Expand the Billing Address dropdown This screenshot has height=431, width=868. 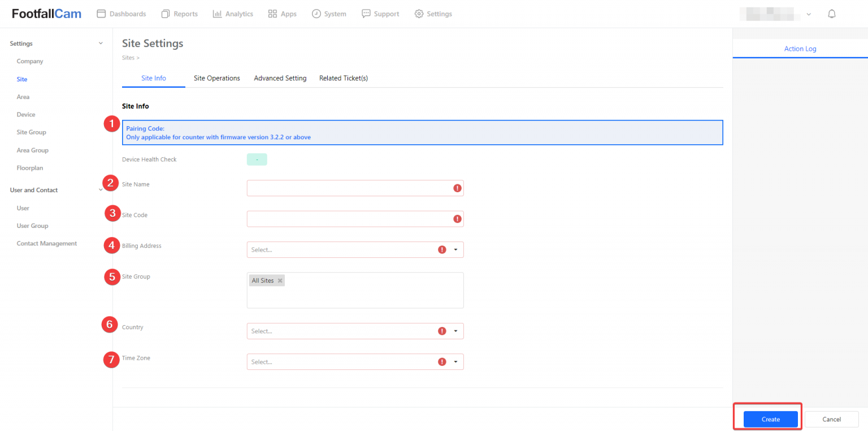pyautogui.click(x=455, y=249)
